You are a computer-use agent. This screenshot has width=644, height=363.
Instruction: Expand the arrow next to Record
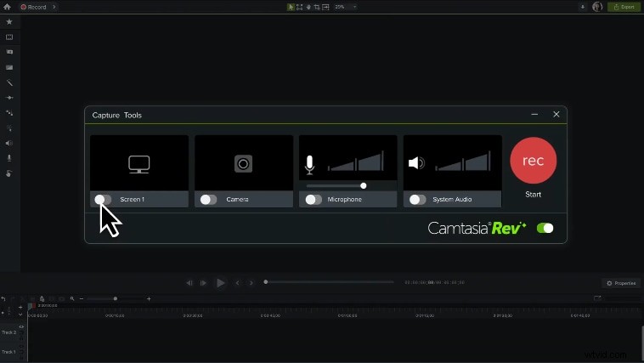pyautogui.click(x=54, y=7)
